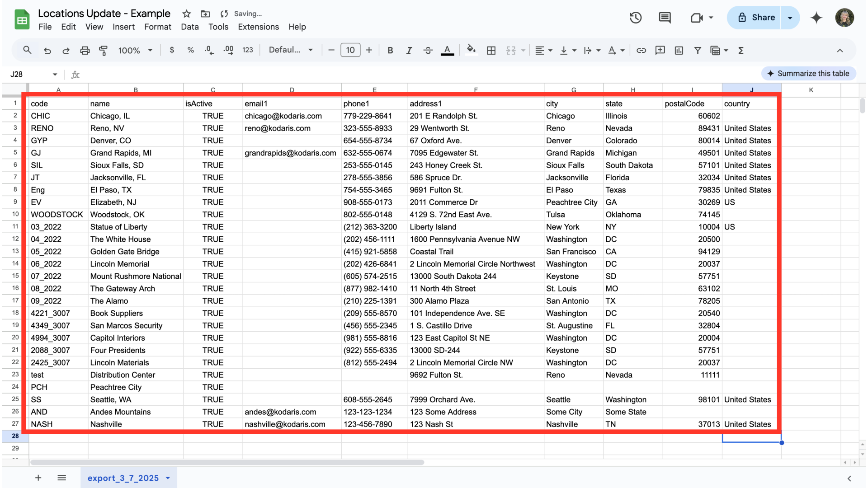868x488 pixels.
Task: Toggle bold formatting
Action: click(x=390, y=51)
